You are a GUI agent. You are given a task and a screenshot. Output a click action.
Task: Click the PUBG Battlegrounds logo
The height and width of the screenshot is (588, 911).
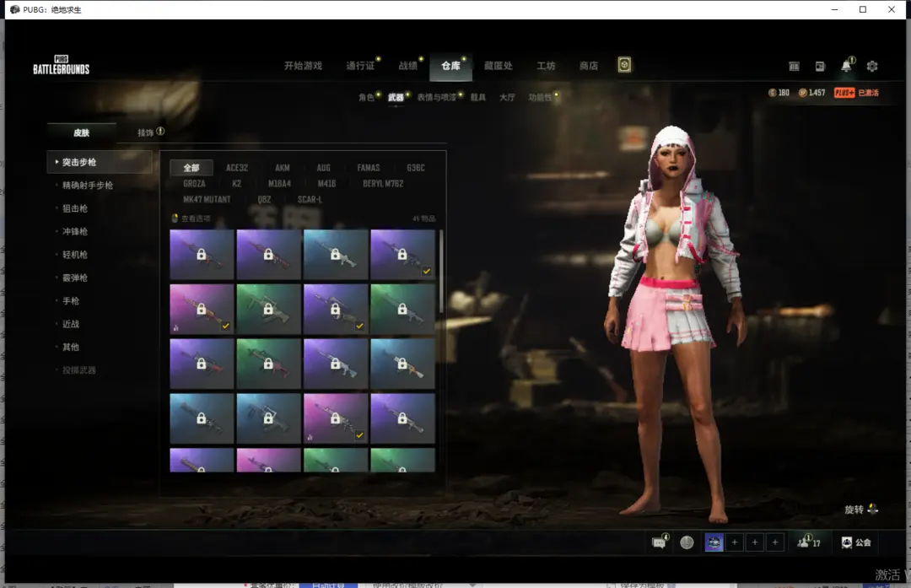click(x=61, y=65)
